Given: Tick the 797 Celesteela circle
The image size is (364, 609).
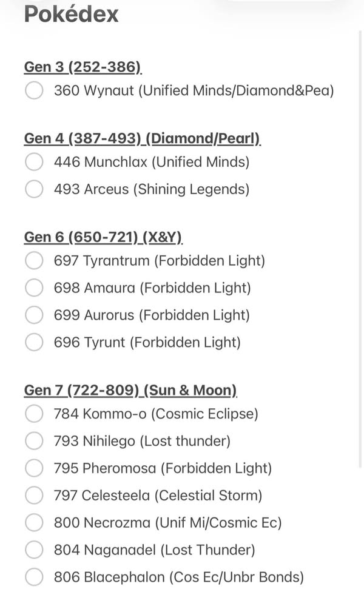Looking at the screenshot, I should 34,495.
